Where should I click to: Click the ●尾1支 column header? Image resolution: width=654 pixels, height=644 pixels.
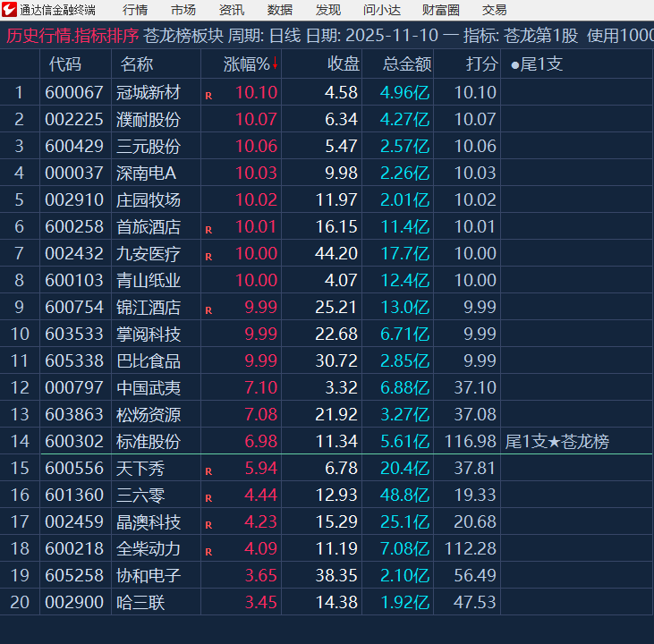(536, 64)
